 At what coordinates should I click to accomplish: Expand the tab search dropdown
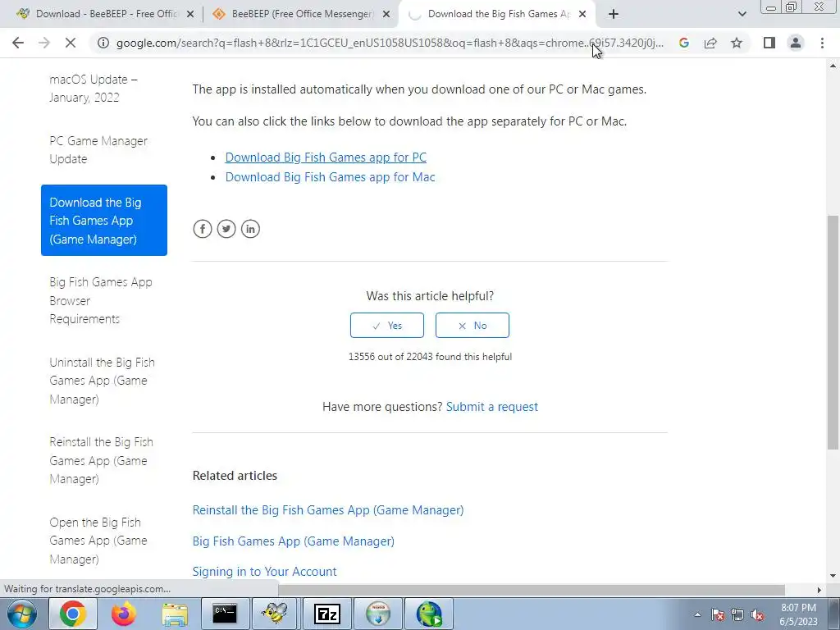(742, 15)
